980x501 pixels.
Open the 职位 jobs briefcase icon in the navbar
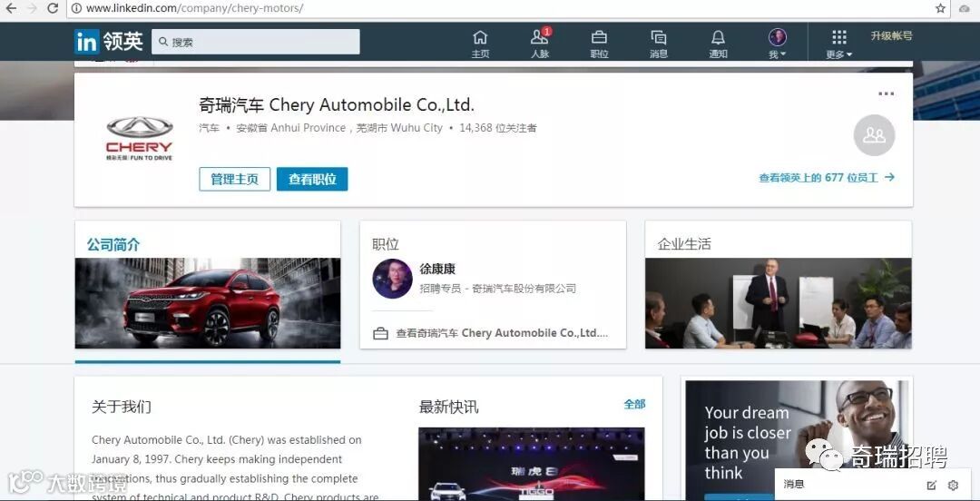pos(600,44)
